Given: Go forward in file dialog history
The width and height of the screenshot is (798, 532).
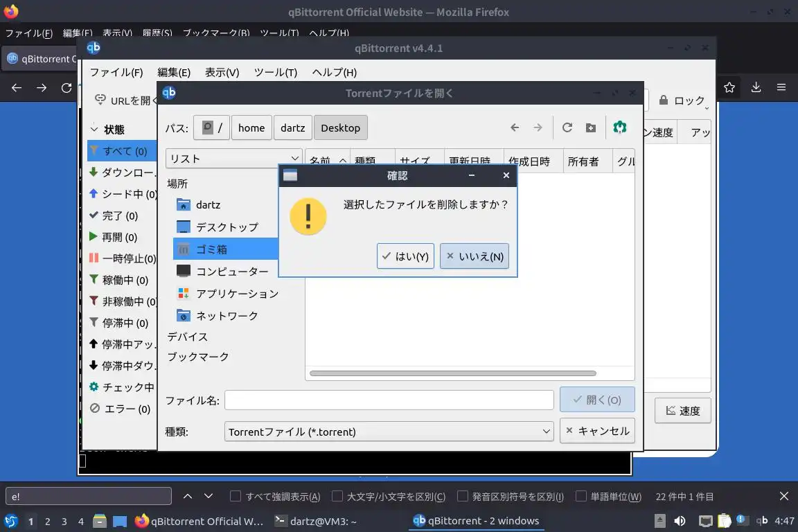Looking at the screenshot, I should 538,127.
